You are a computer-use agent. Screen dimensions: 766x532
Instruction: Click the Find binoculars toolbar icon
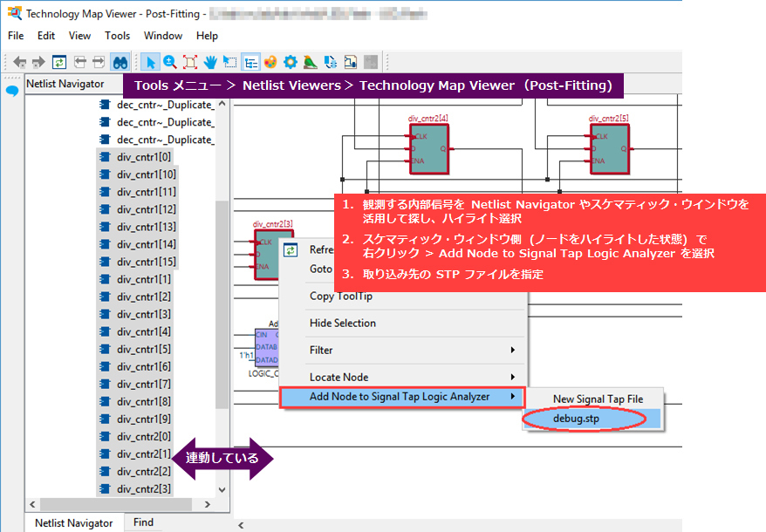coord(120,62)
